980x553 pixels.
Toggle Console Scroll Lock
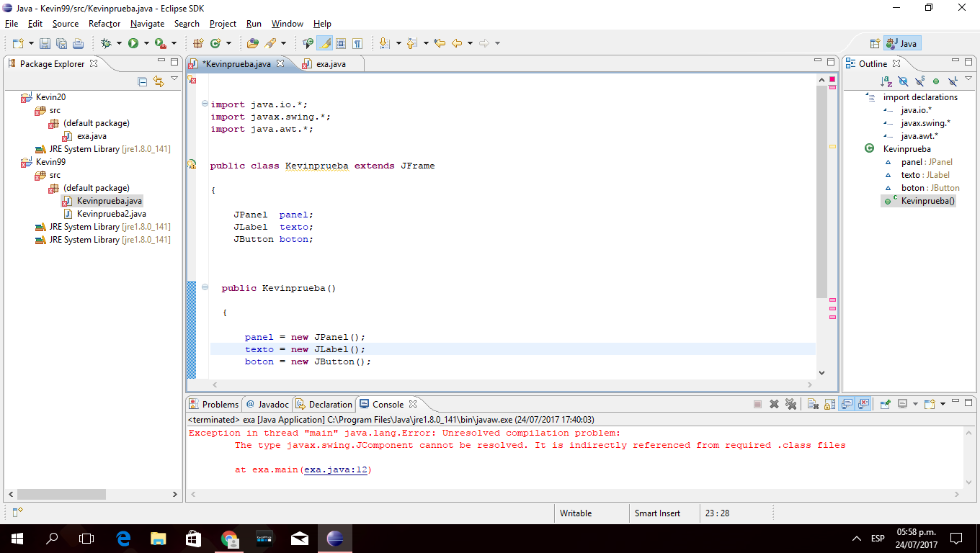(829, 404)
